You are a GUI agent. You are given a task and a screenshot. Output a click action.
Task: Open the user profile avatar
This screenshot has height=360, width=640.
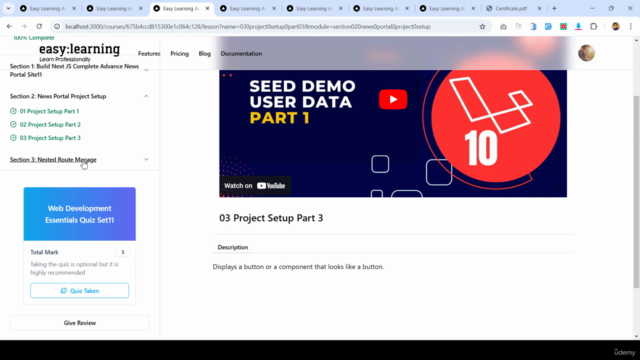click(586, 53)
